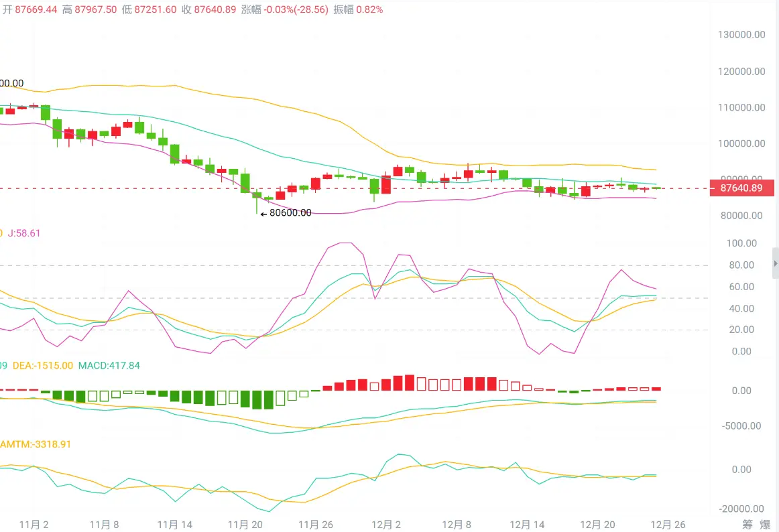Click the DEA:-1515.00 indicator label
This screenshot has width=779, height=532.
coord(43,366)
